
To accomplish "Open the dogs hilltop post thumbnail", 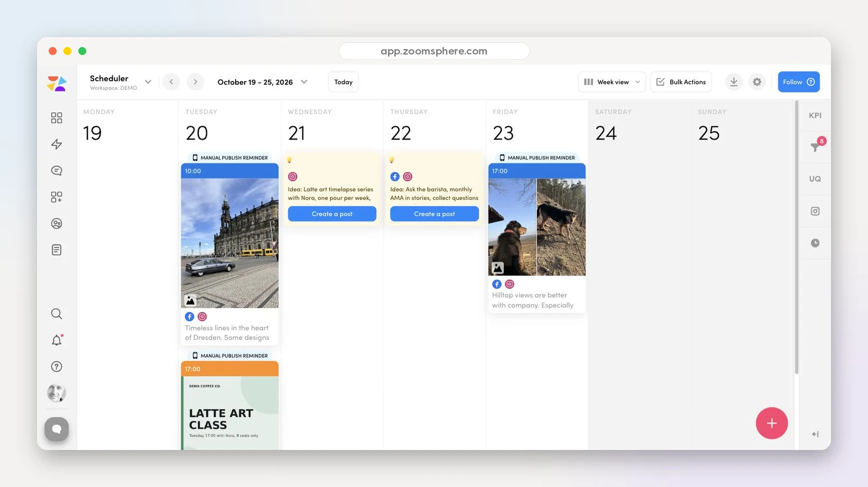I will click(x=537, y=227).
